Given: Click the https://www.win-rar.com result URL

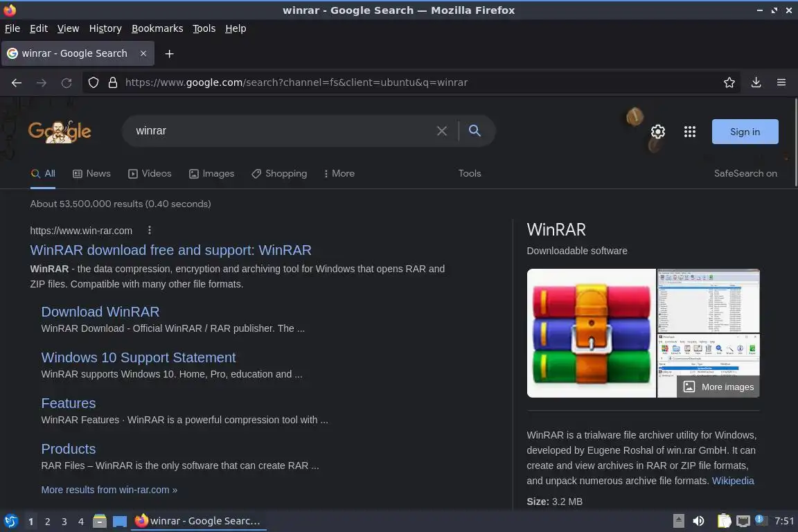Looking at the screenshot, I should click(81, 231).
